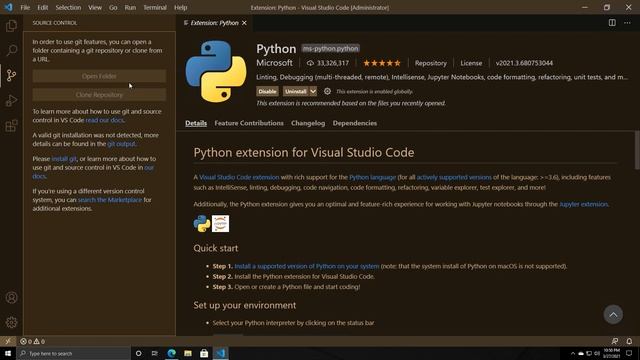640x360 pixels.
Task: Open remote window indicator in status bar
Action: tap(8, 341)
